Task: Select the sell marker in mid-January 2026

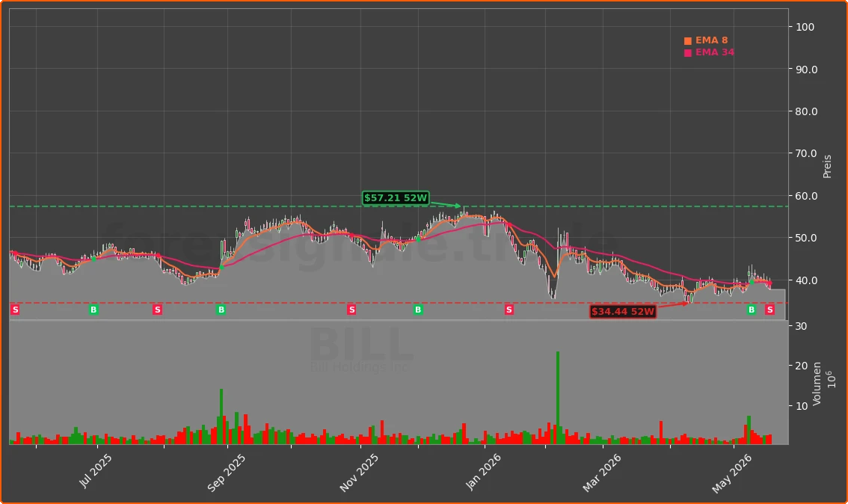Action: (x=509, y=310)
